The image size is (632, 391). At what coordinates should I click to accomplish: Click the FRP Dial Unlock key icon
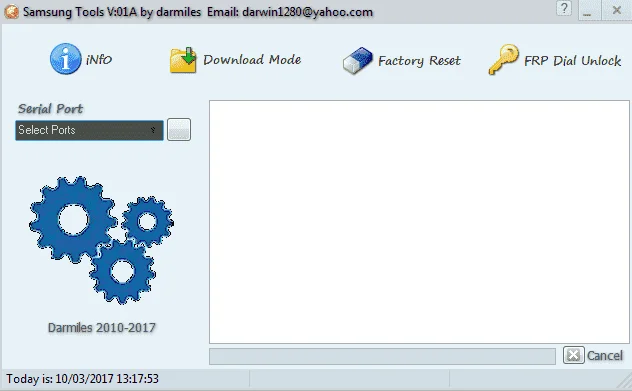(503, 60)
